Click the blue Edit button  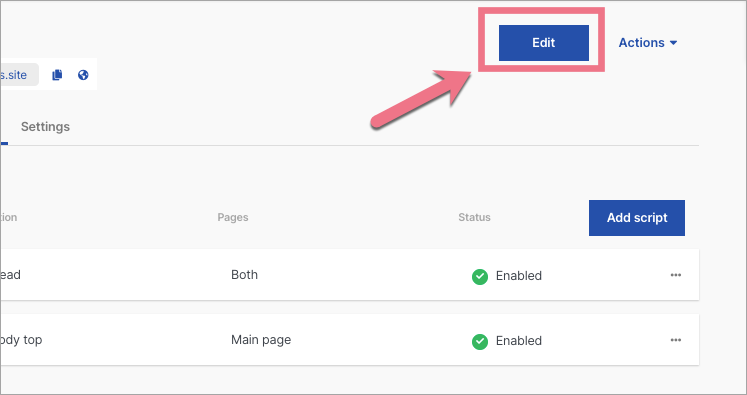coord(544,43)
